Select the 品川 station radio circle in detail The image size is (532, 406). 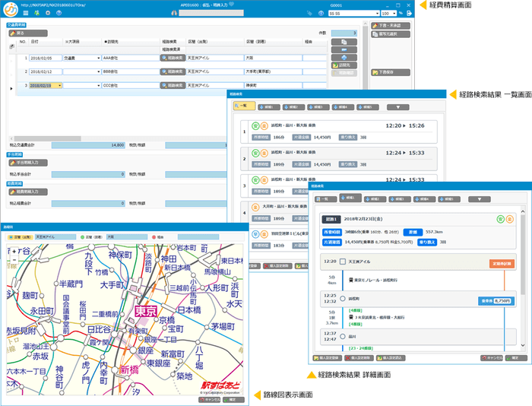pos(344,335)
